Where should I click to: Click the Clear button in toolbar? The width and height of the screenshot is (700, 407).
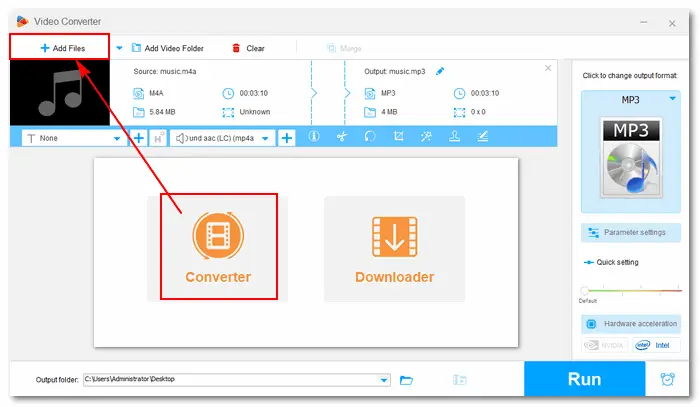248,47
